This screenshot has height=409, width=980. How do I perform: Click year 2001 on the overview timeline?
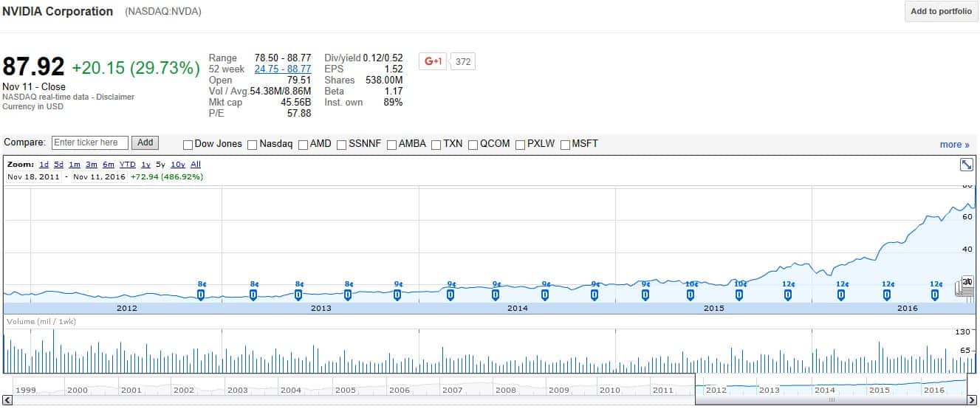[x=131, y=390]
